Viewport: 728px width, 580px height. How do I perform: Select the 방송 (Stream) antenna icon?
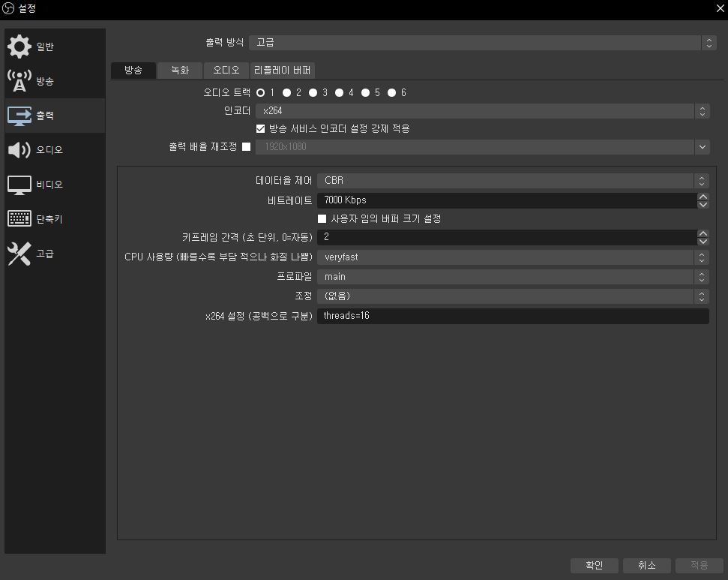click(19, 81)
